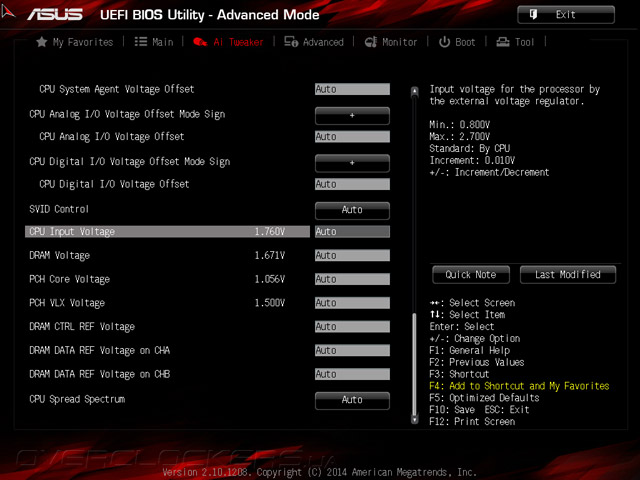
Task: Click CPU Digital I/O Voltage Offset field
Action: [x=352, y=184]
